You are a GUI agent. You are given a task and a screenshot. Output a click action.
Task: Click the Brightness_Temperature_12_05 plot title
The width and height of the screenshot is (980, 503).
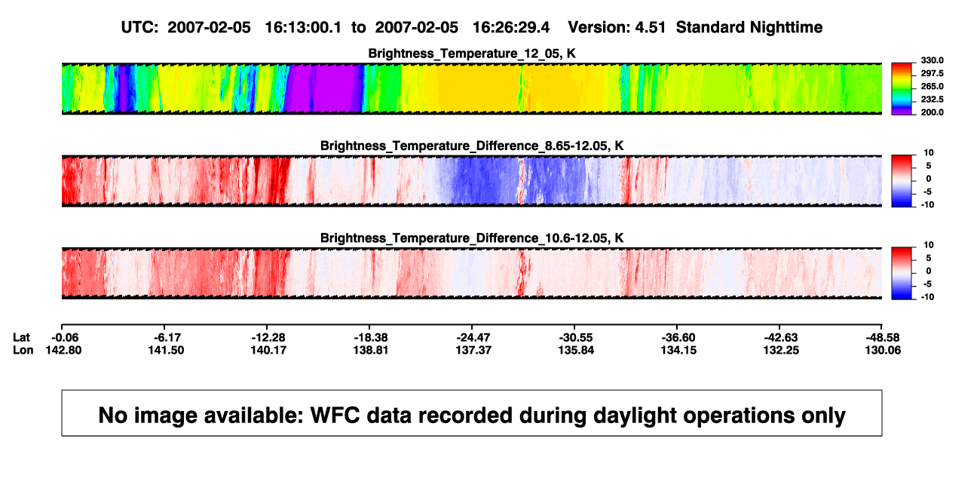pyautogui.click(x=472, y=54)
